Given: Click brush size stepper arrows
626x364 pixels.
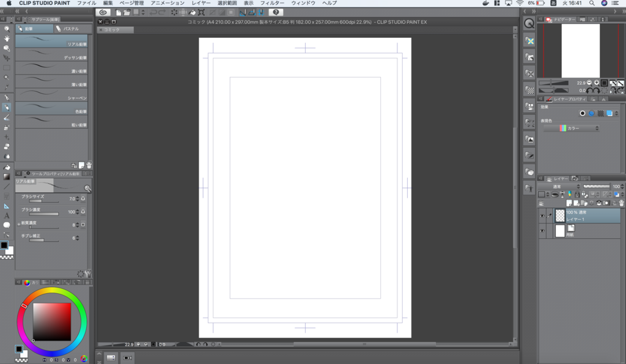Looking at the screenshot, I should click(x=78, y=198).
